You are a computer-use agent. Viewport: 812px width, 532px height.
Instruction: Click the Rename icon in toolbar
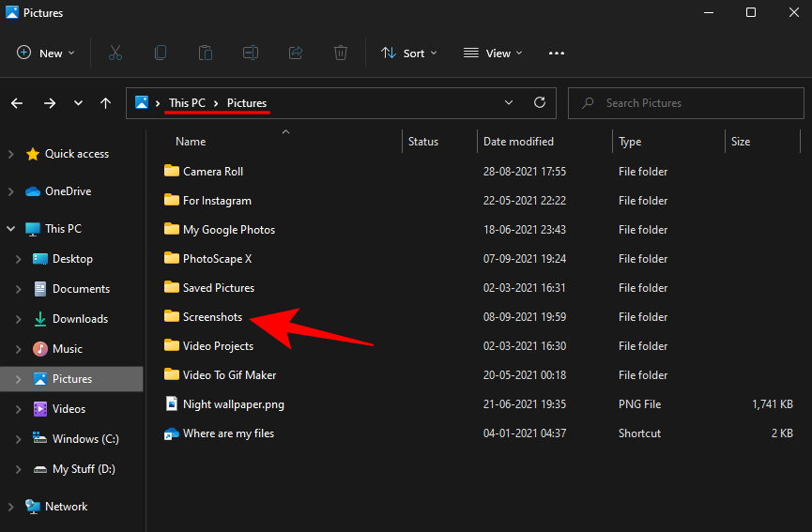[x=251, y=53]
